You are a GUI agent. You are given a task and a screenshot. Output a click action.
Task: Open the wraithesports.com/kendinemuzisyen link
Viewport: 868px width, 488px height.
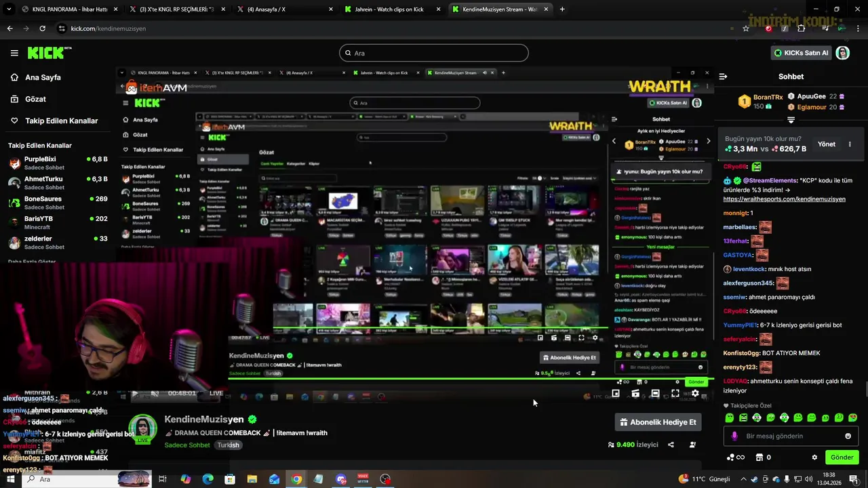tap(784, 199)
